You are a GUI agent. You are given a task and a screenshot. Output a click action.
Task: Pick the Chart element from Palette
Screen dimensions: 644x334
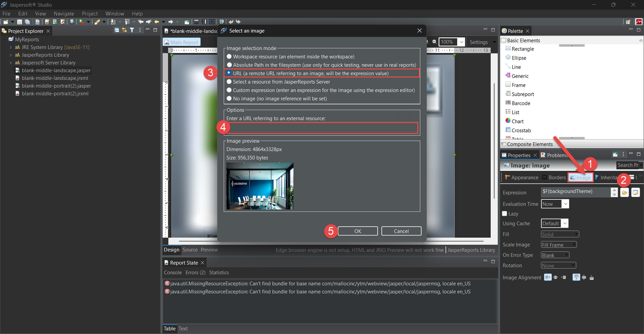(x=517, y=121)
